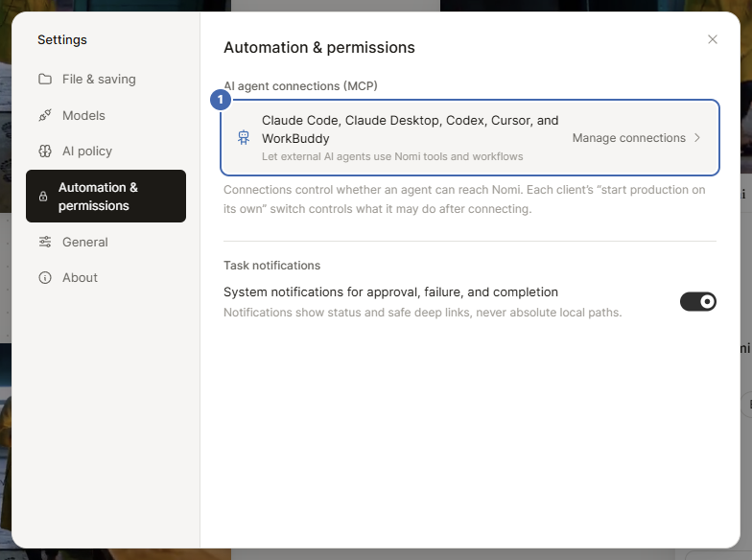Click the Notifications show status description text
The width and height of the screenshot is (752, 560).
tap(422, 313)
